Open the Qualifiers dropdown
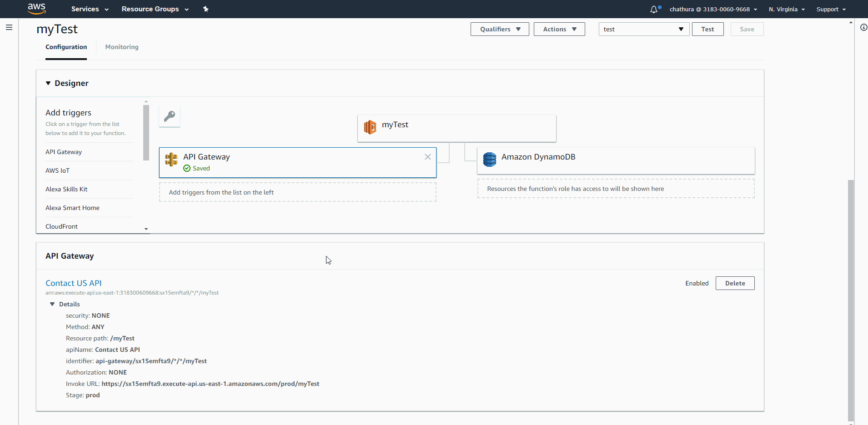Screen dimensions: 868x425 (x=500, y=29)
